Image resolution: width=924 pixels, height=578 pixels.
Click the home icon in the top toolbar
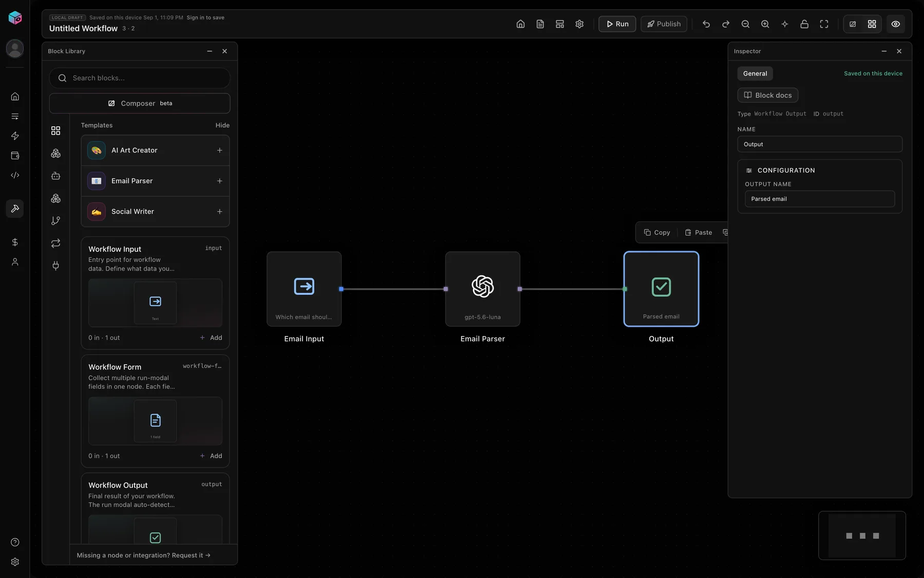click(x=521, y=24)
